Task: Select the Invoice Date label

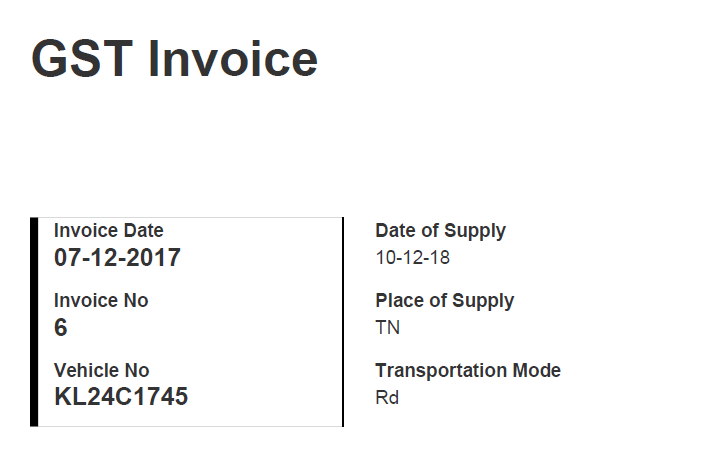Action: [x=109, y=230]
